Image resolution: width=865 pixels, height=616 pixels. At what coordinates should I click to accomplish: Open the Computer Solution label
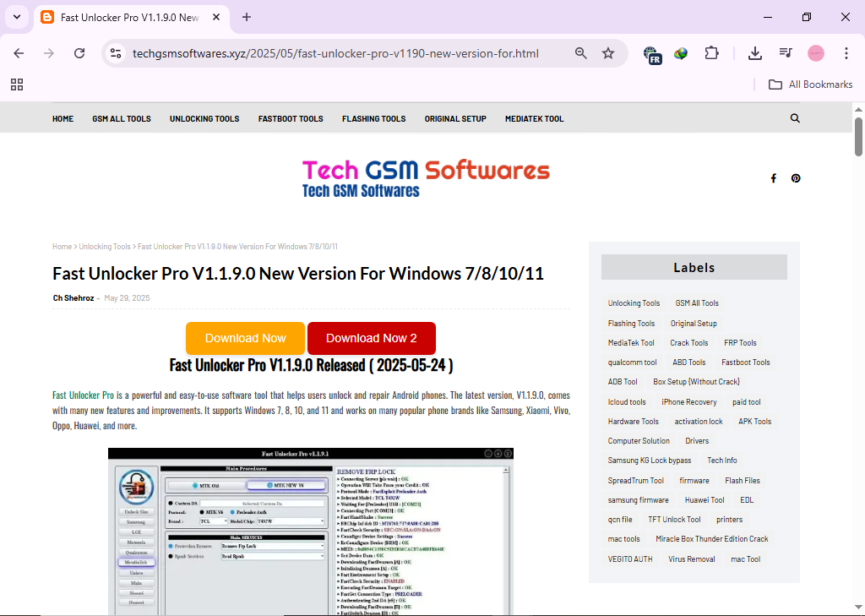(639, 441)
